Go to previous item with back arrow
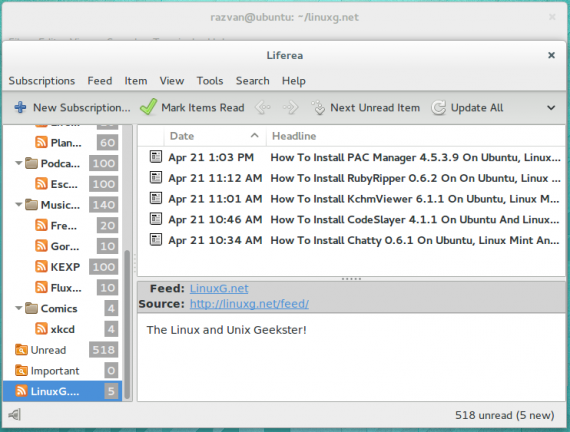Screen dimensions: 570x432 tap(262, 108)
